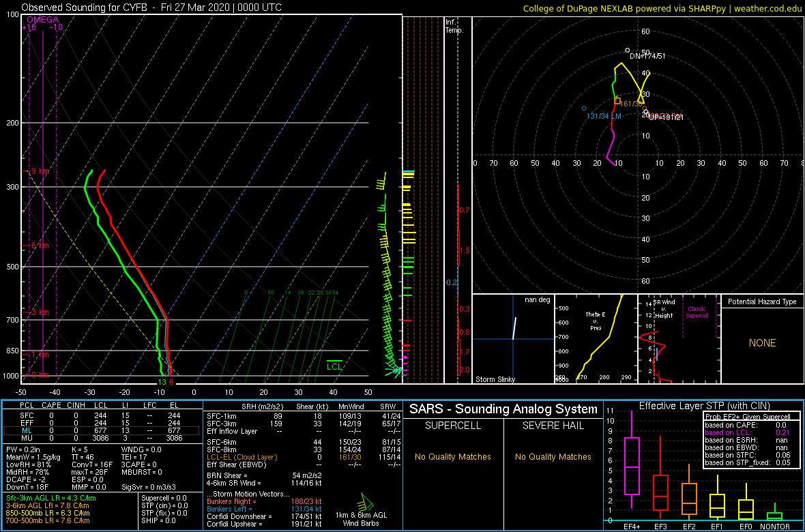Click the ConvT = 16F value
This screenshot has width=805, height=532.
[91, 465]
